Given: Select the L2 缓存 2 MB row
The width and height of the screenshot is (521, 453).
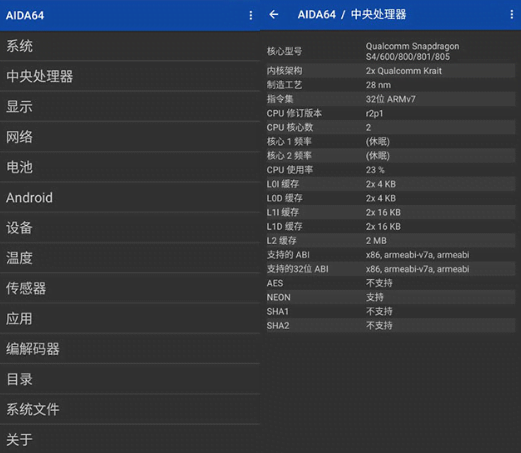Looking at the screenshot, I should click(x=390, y=241).
